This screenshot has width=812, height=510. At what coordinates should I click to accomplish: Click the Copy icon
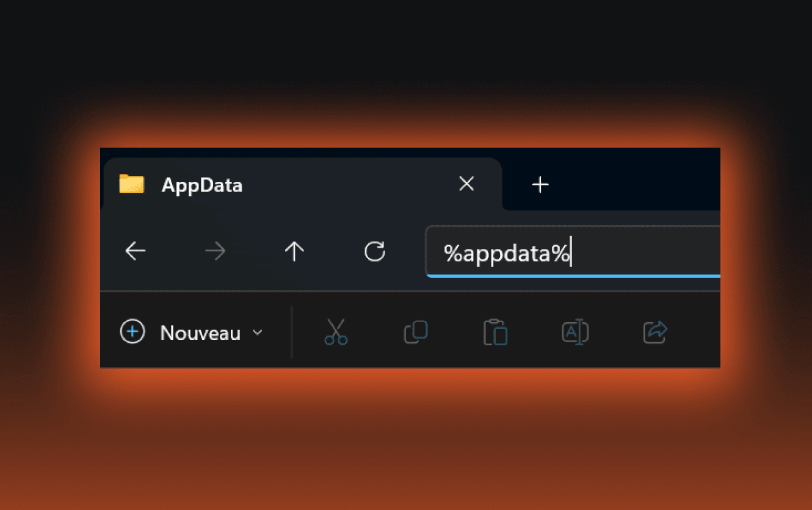(415, 331)
